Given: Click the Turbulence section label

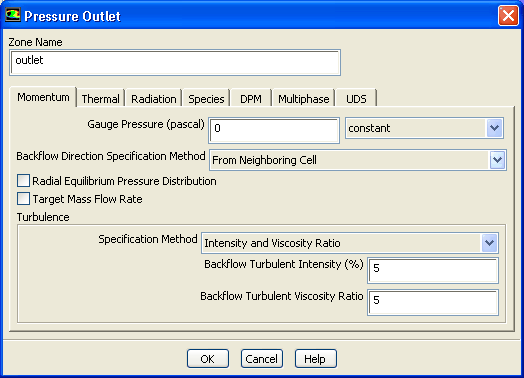Looking at the screenshot, I should point(43,217).
